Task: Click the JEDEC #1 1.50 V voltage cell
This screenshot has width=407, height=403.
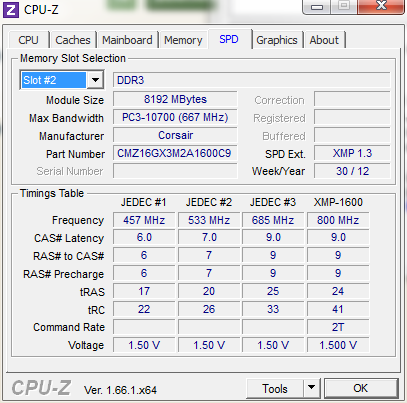Action: pos(144,345)
